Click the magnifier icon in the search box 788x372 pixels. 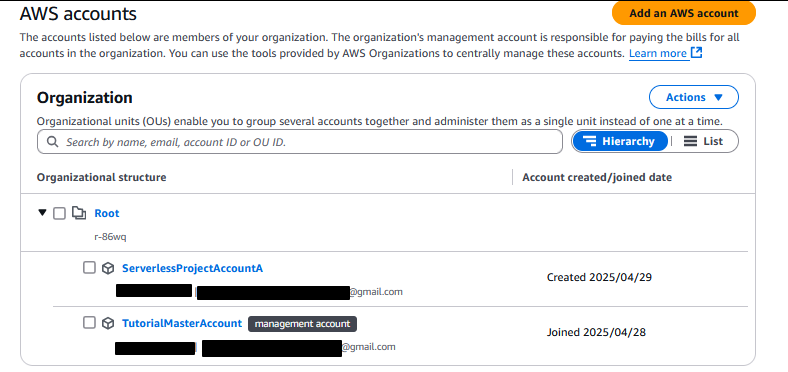click(x=52, y=142)
